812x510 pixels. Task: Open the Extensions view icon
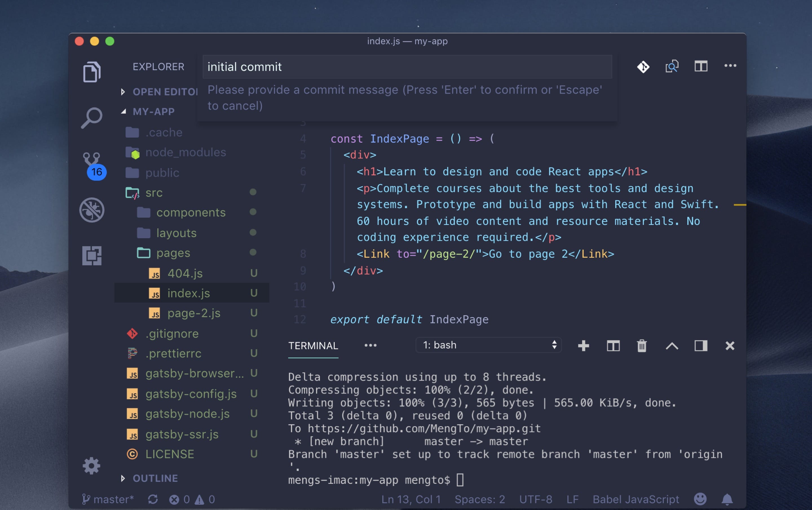(92, 255)
